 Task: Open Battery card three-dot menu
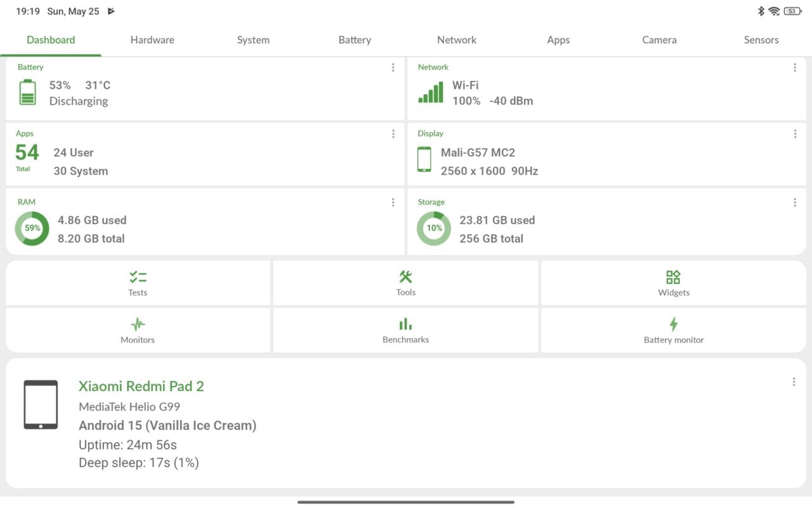393,67
